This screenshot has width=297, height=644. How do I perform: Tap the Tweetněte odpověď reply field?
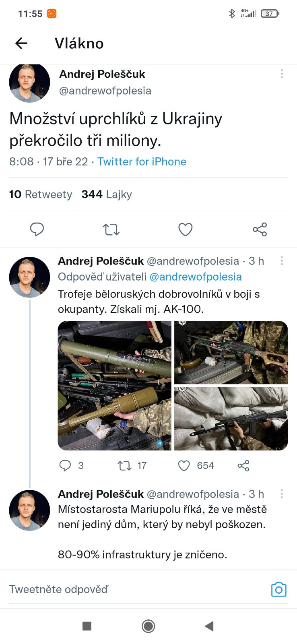121,589
